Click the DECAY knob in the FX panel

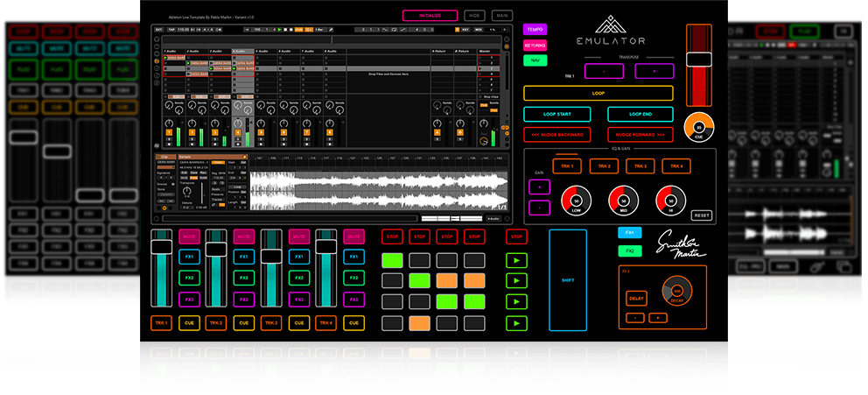click(x=675, y=291)
